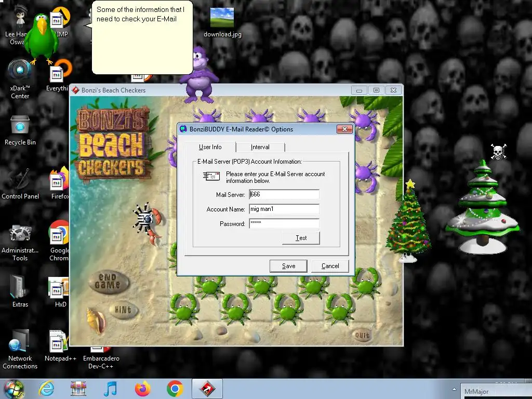Click the Password input field
This screenshot has height=399, width=532.
pyautogui.click(x=284, y=223)
